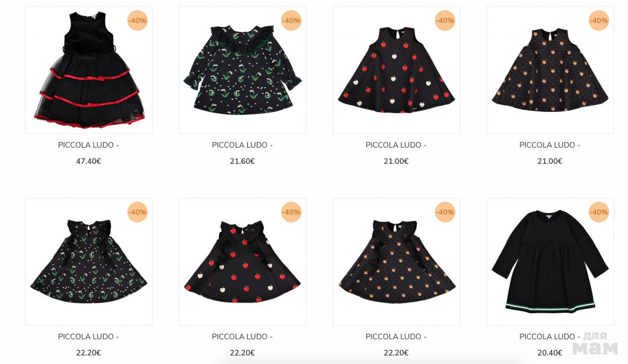Click the -40% badge on long-sleeve floral dress
The image size is (628, 364).
(291, 21)
